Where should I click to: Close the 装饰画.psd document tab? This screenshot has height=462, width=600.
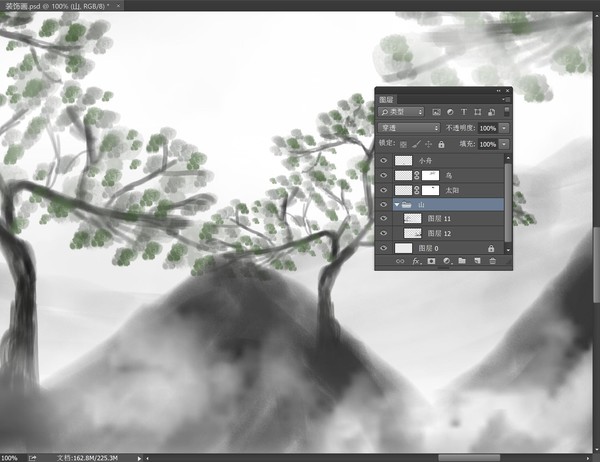[118, 6]
